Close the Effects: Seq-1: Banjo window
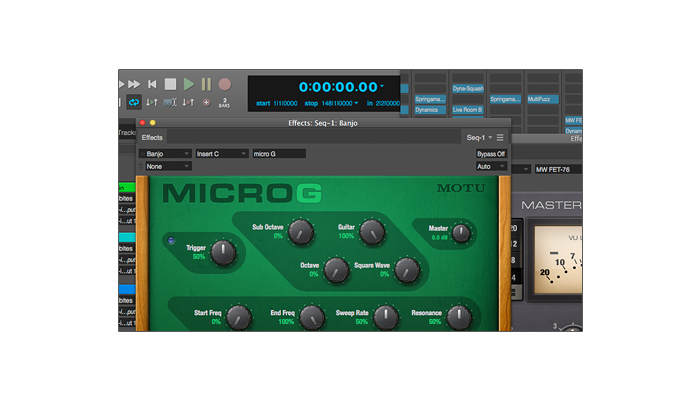This screenshot has width=700, height=400. (x=142, y=123)
